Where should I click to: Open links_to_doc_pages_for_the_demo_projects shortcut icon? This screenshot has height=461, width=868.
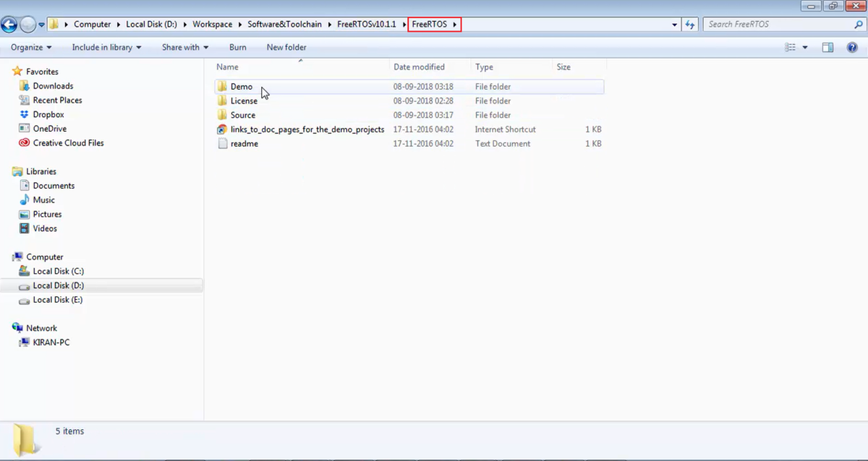point(222,129)
